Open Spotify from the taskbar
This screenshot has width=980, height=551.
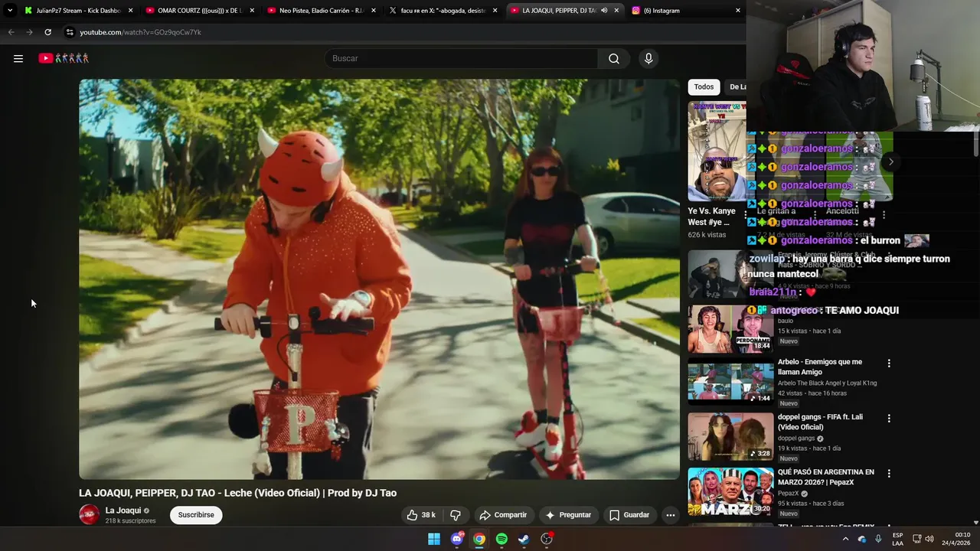pos(501,539)
